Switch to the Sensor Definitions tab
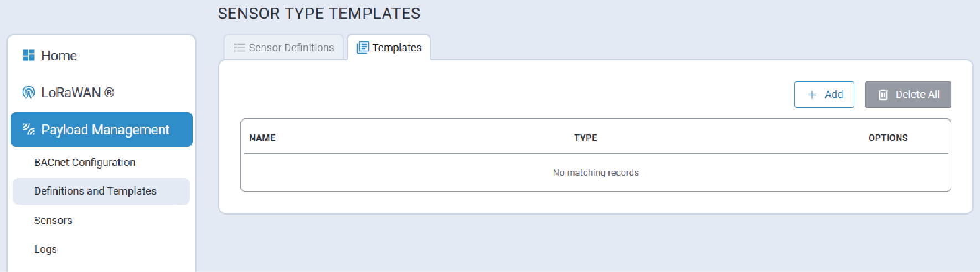 coord(291,48)
